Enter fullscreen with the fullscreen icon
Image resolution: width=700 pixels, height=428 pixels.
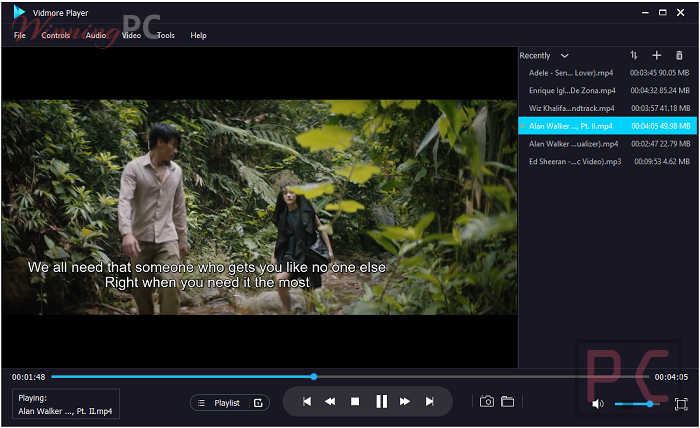681,404
